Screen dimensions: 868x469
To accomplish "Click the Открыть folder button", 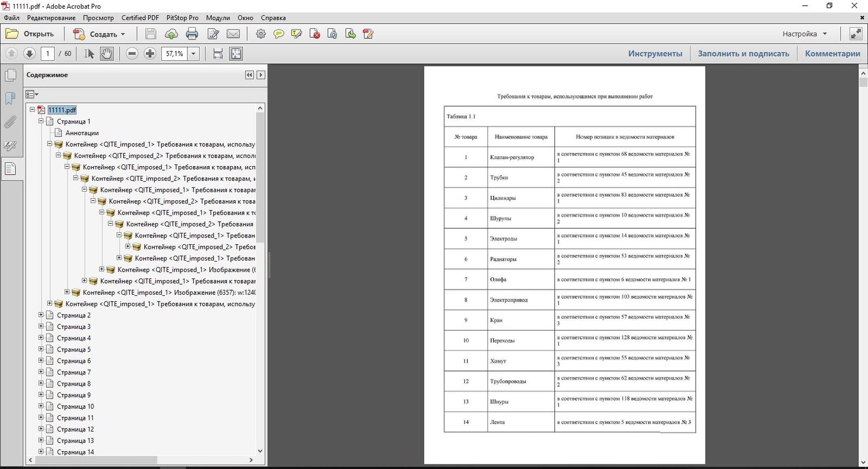I will pos(30,34).
